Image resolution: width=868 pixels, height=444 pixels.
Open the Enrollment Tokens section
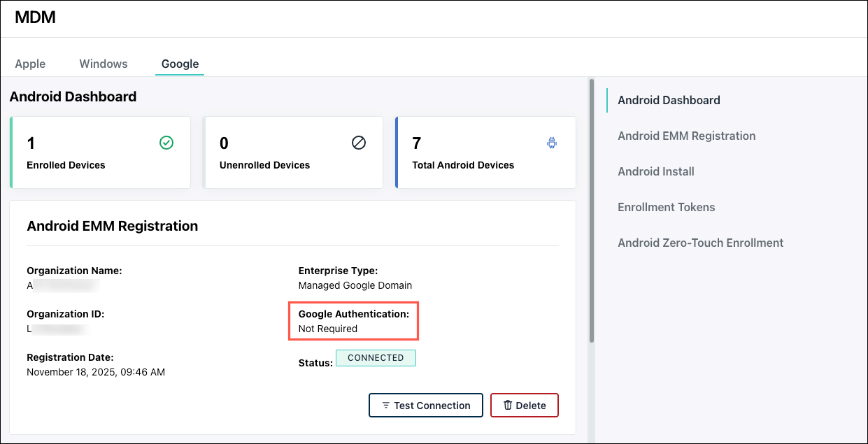(667, 207)
